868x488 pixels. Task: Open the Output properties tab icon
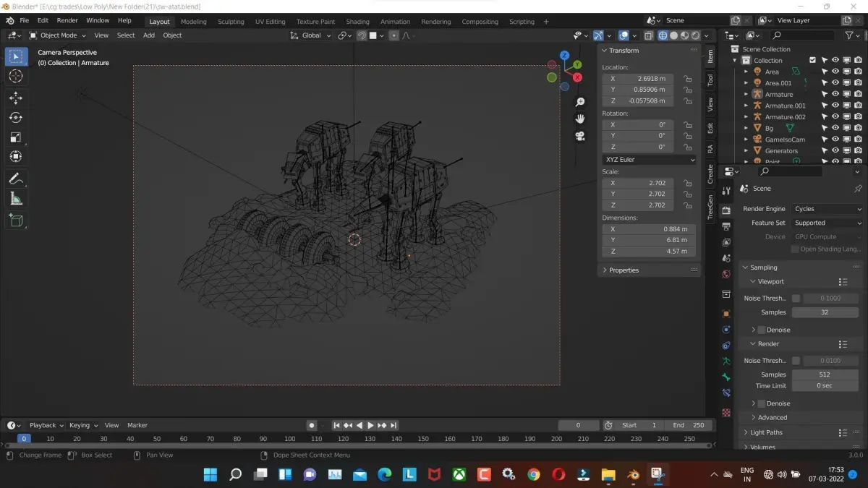click(726, 226)
